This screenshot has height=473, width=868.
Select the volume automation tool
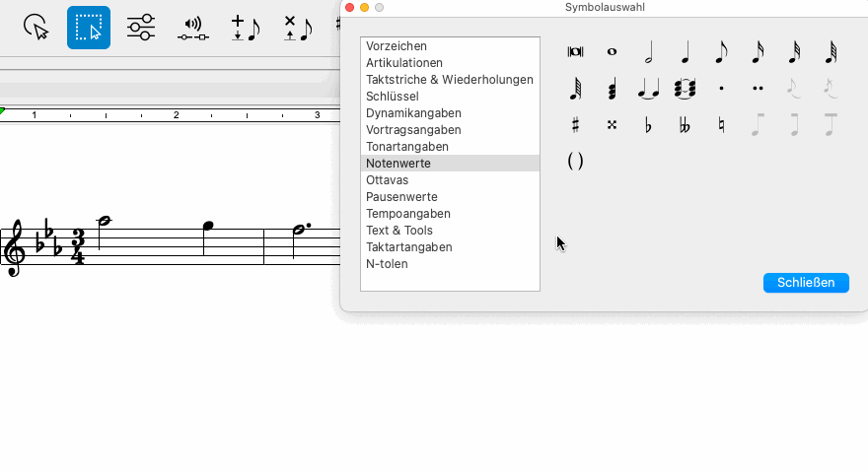pyautogui.click(x=193, y=28)
